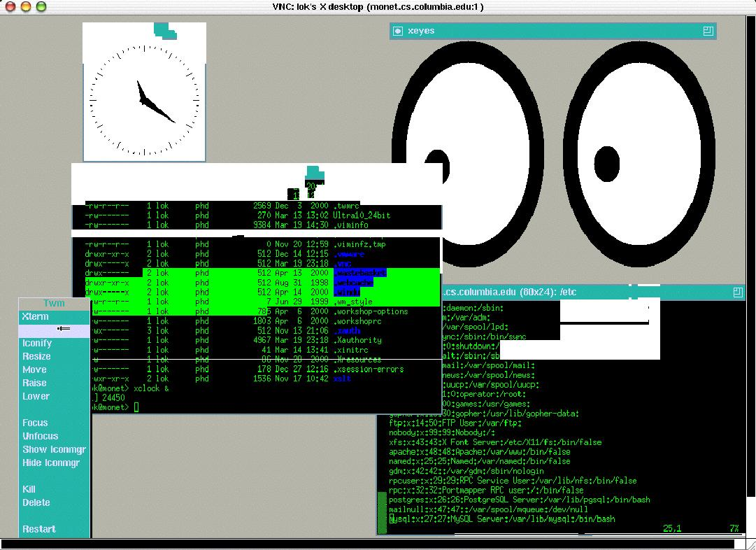Click Restart at the bottom of the Twm menu
Screen dimensions: 756x550
pyautogui.click(x=38, y=529)
